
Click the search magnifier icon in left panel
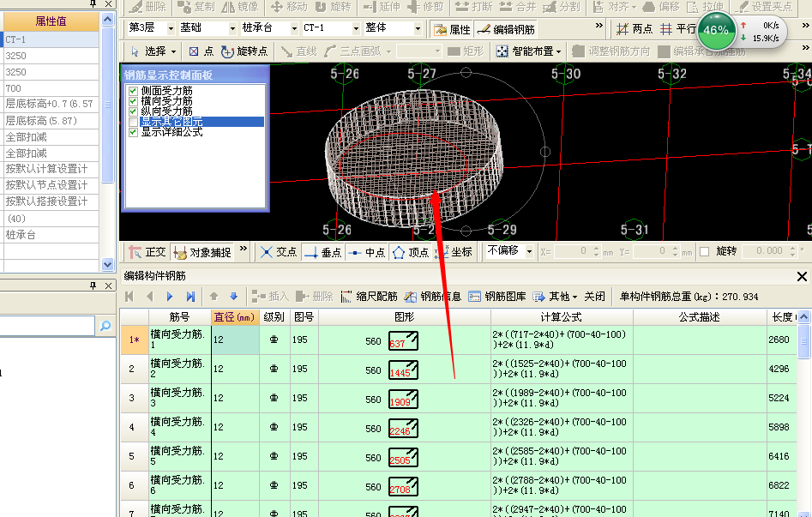[x=105, y=325]
